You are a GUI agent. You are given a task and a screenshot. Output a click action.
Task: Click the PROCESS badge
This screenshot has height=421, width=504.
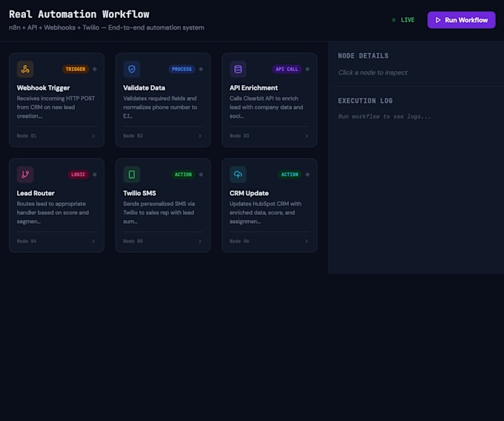[182, 69]
